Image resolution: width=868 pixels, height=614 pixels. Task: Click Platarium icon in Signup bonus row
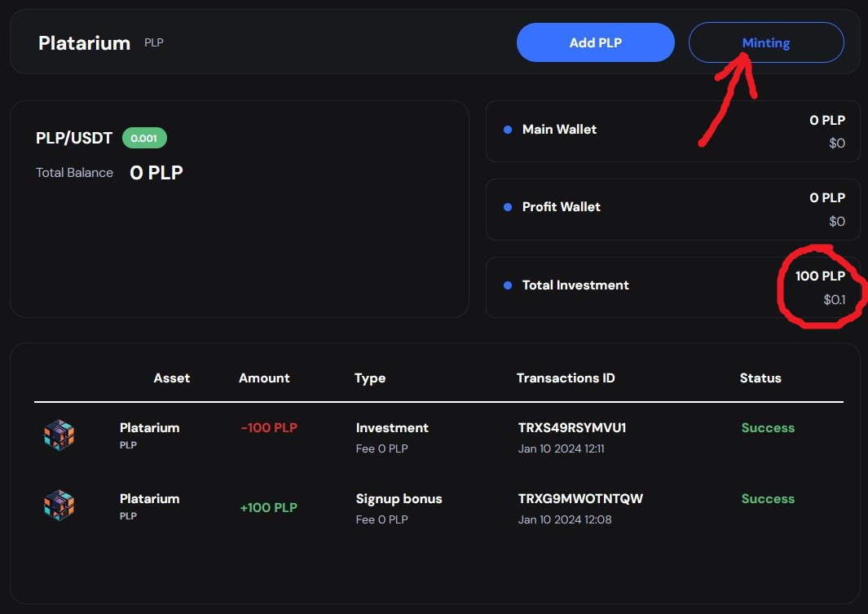click(59, 505)
